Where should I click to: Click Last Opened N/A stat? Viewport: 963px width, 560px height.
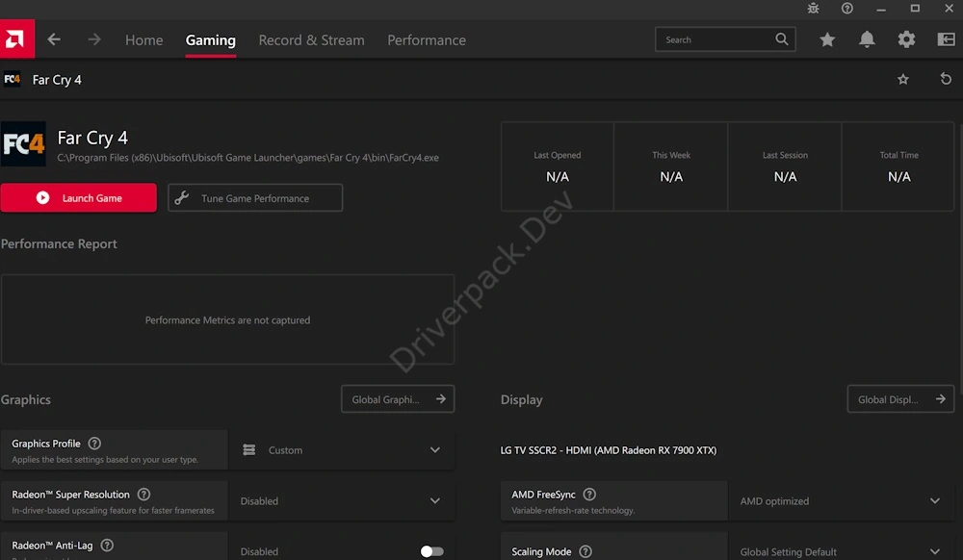[557, 166]
